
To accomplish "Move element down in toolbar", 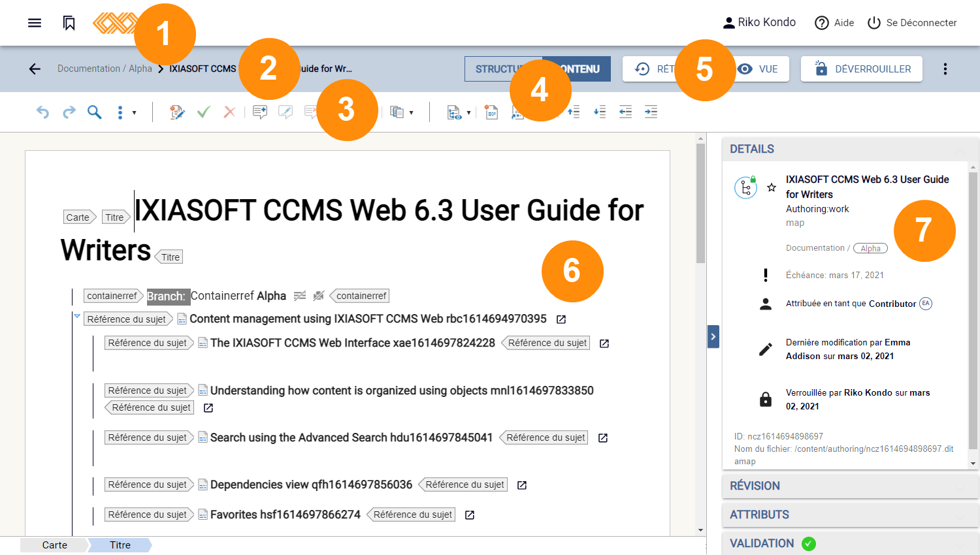I will click(600, 112).
